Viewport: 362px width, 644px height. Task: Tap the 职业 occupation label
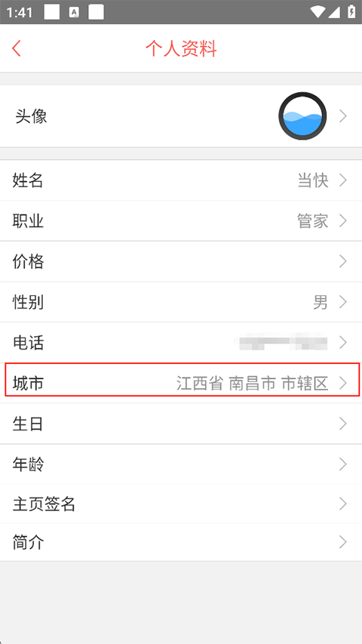(x=28, y=221)
